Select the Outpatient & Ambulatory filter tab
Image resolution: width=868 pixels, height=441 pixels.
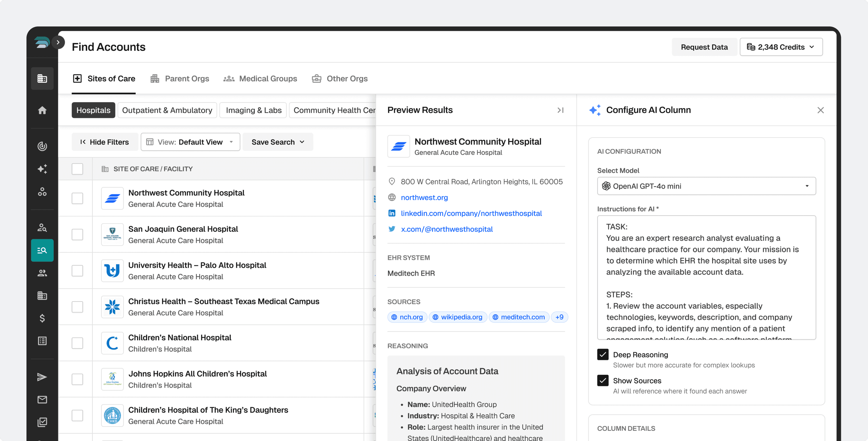click(x=167, y=110)
